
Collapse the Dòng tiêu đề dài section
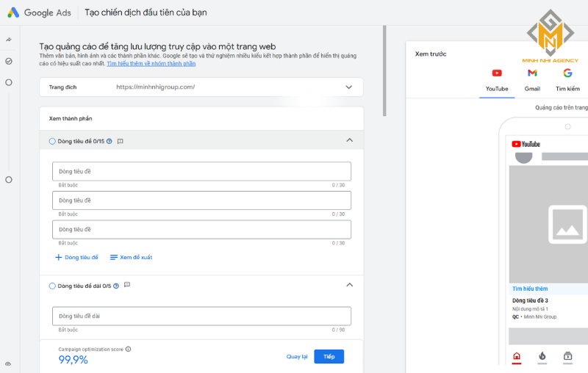(x=350, y=285)
